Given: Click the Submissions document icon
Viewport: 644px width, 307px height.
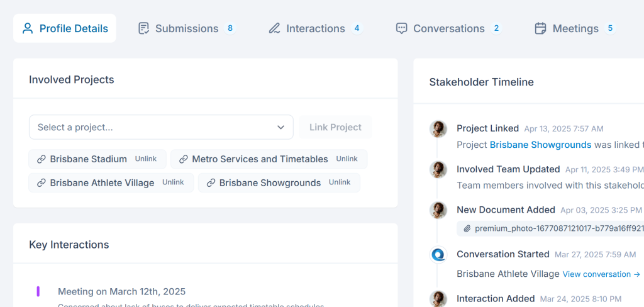Looking at the screenshot, I should click(x=144, y=28).
